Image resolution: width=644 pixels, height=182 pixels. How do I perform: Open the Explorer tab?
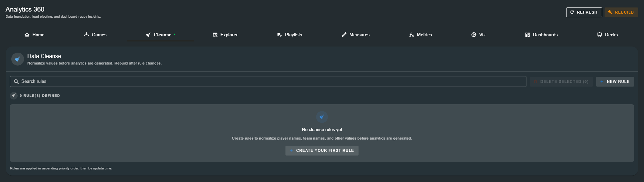click(225, 35)
